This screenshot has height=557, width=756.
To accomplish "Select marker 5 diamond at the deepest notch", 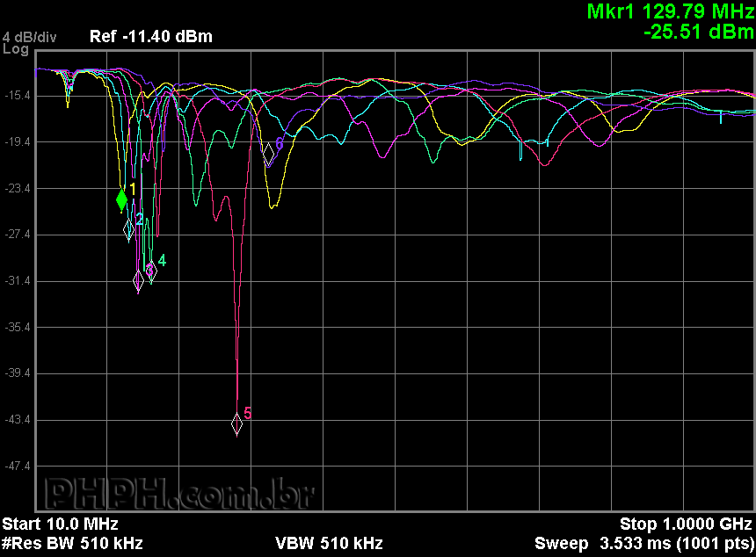I will coord(236,423).
